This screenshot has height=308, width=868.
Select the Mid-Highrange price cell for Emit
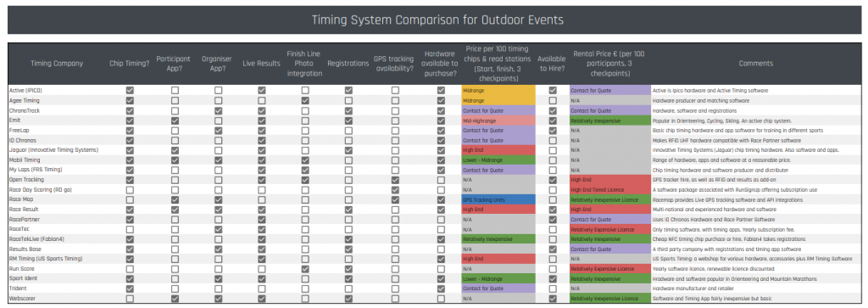coord(498,120)
